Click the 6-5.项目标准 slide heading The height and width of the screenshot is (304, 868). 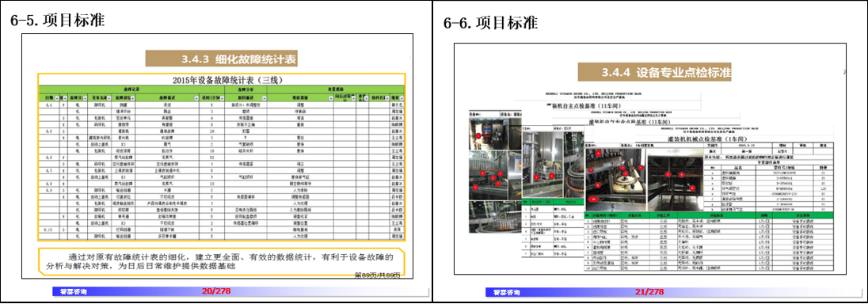tap(58, 21)
